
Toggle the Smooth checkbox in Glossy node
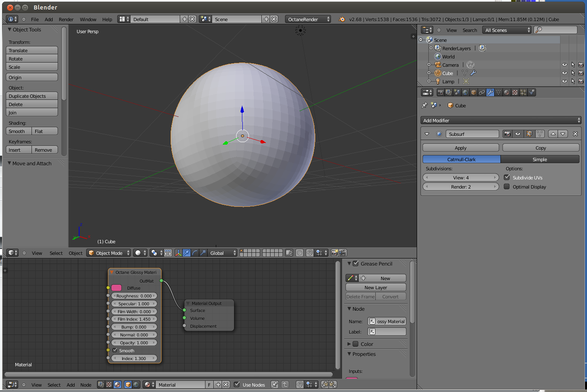(x=115, y=351)
